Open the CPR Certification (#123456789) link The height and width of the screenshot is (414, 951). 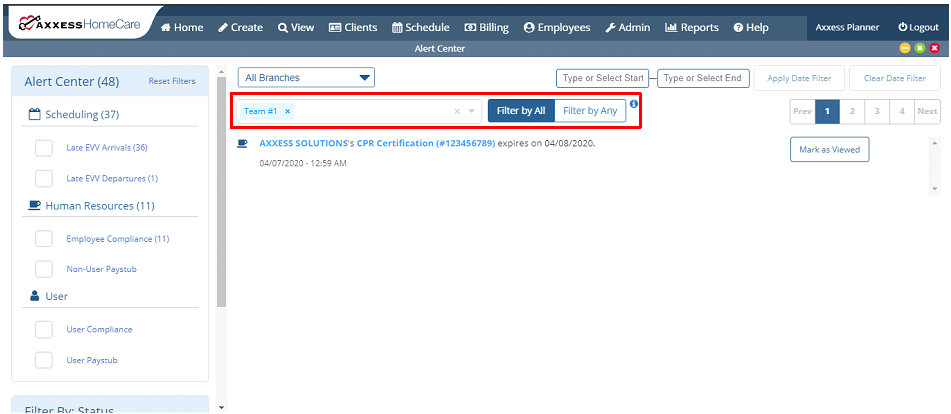point(426,143)
